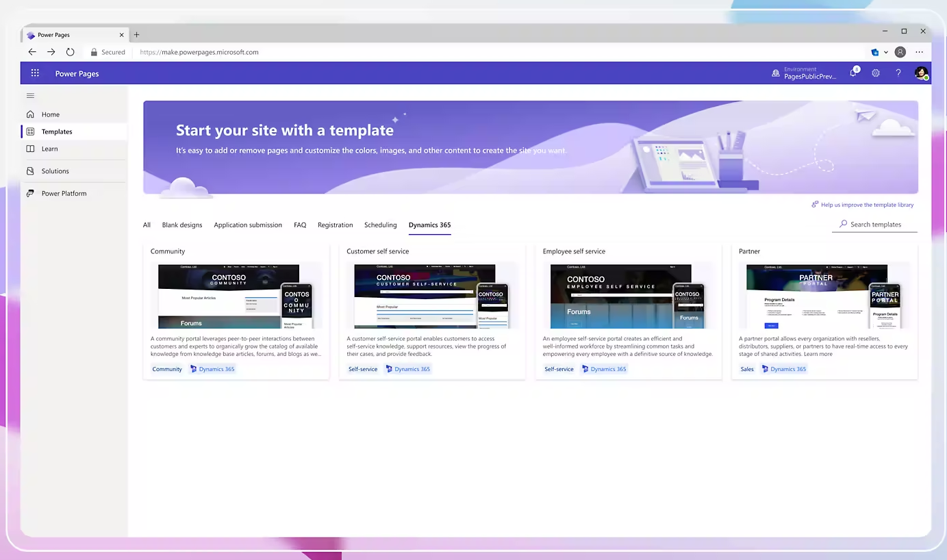Click the browser forward arrow
The width and height of the screenshot is (947, 560).
click(51, 52)
